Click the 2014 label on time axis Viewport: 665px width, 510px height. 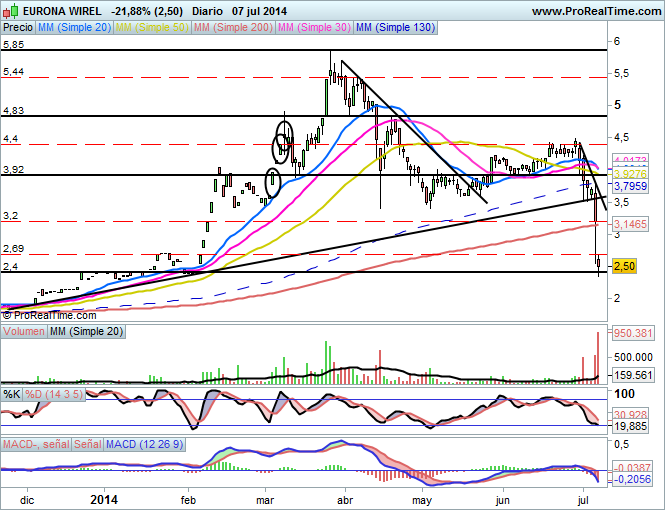tap(104, 500)
